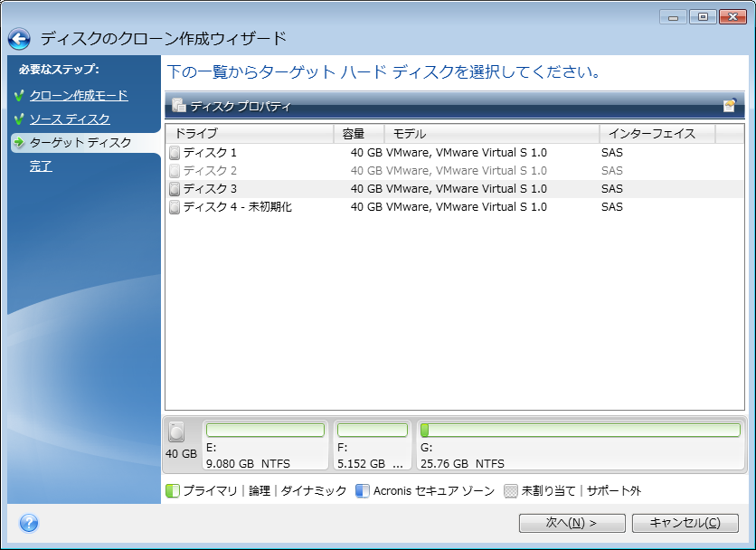Click the ディスク 1 drive icon

point(175,153)
